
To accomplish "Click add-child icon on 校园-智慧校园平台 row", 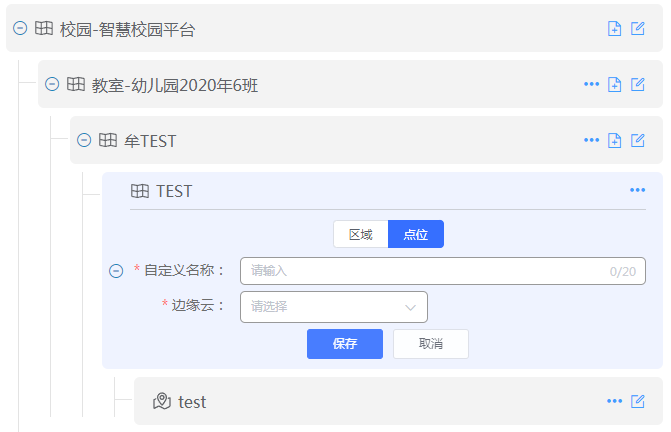I will [x=615, y=29].
